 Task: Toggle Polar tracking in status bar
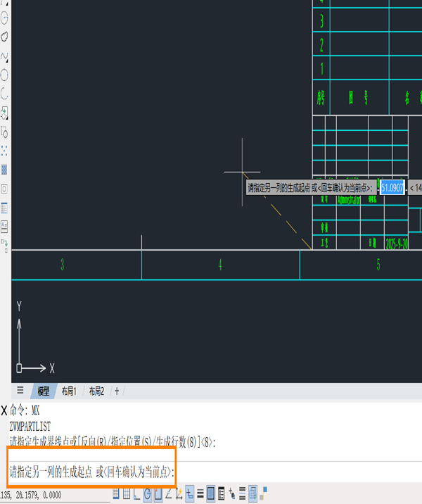click(148, 493)
